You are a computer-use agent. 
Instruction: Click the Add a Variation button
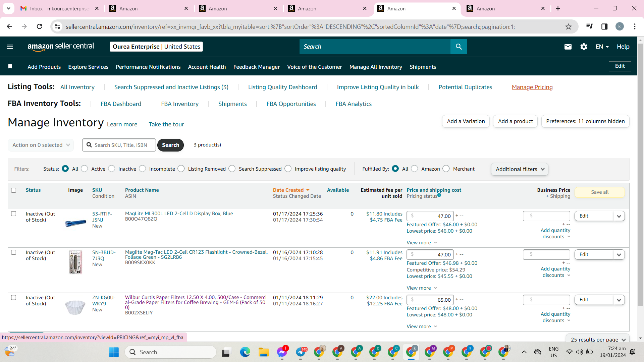[x=466, y=121]
